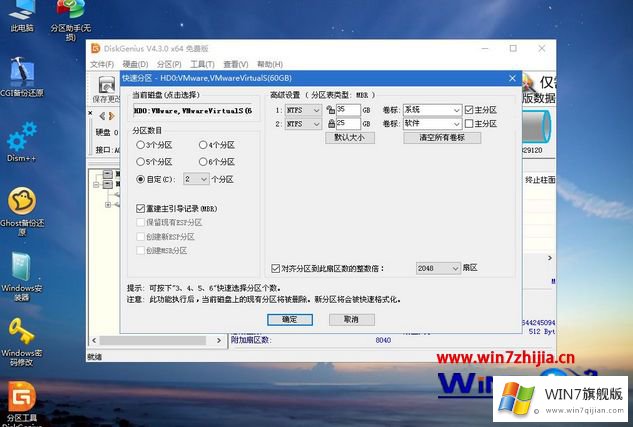Collapse the tree node in DiskGenius left pane

tap(96, 185)
